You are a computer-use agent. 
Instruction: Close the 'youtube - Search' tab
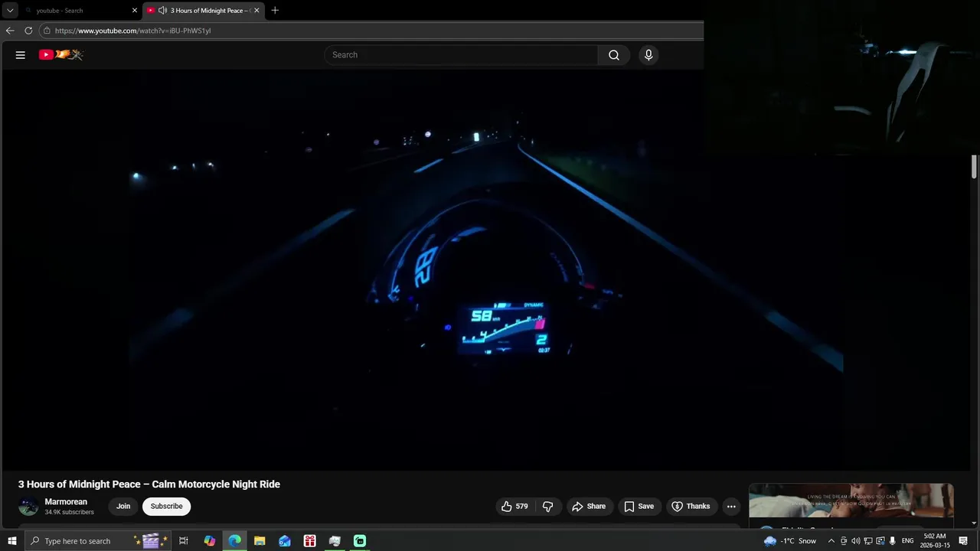tap(135, 11)
